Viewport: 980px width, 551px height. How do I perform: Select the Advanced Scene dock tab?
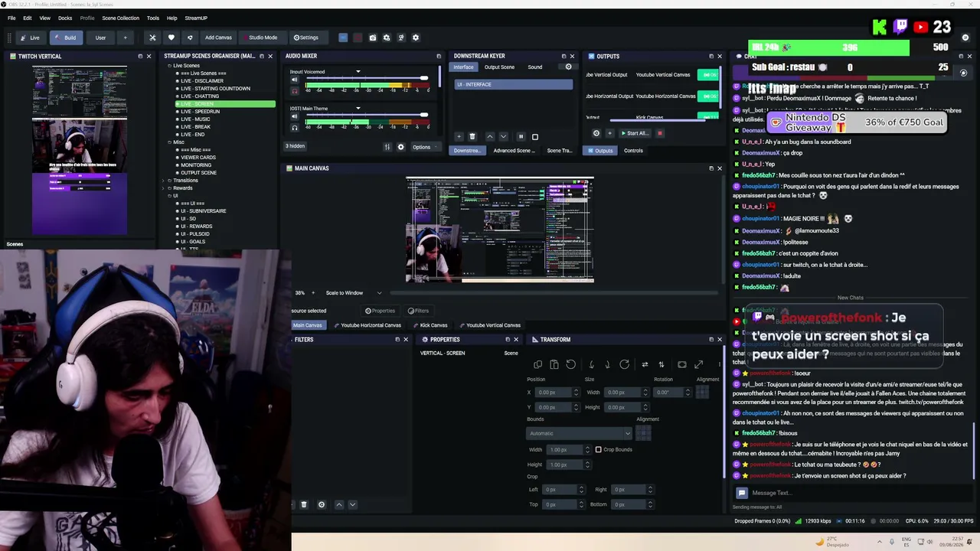(514, 151)
